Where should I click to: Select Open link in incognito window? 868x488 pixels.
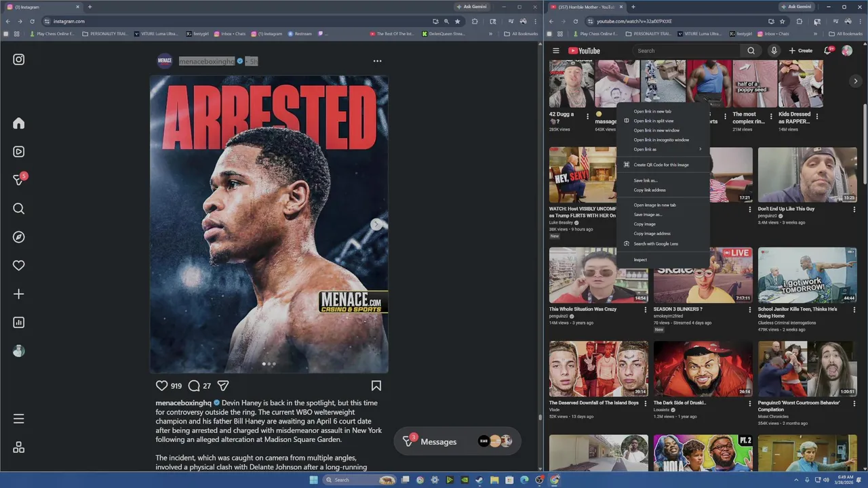click(663, 140)
